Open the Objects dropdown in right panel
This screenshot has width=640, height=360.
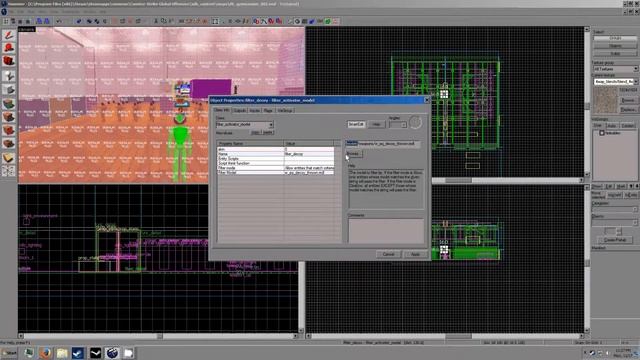coord(614,222)
